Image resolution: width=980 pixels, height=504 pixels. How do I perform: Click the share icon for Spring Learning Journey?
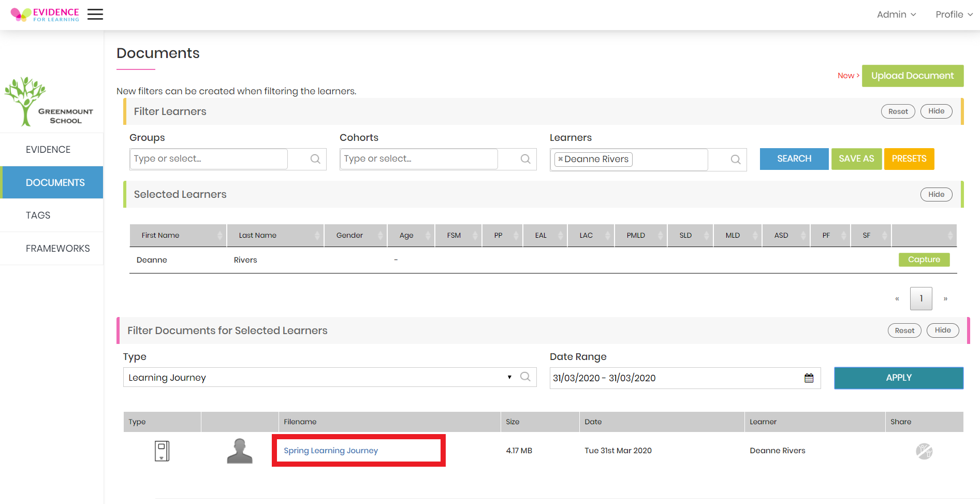tap(924, 451)
